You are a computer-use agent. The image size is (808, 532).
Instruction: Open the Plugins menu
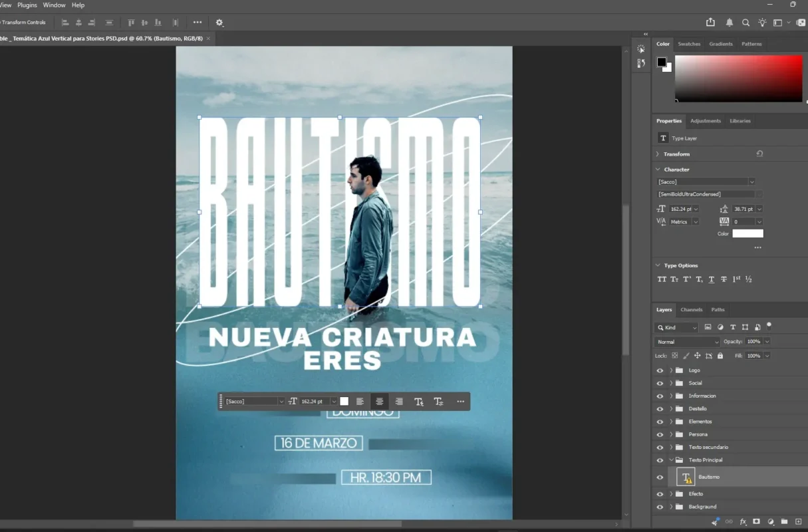[x=27, y=5]
